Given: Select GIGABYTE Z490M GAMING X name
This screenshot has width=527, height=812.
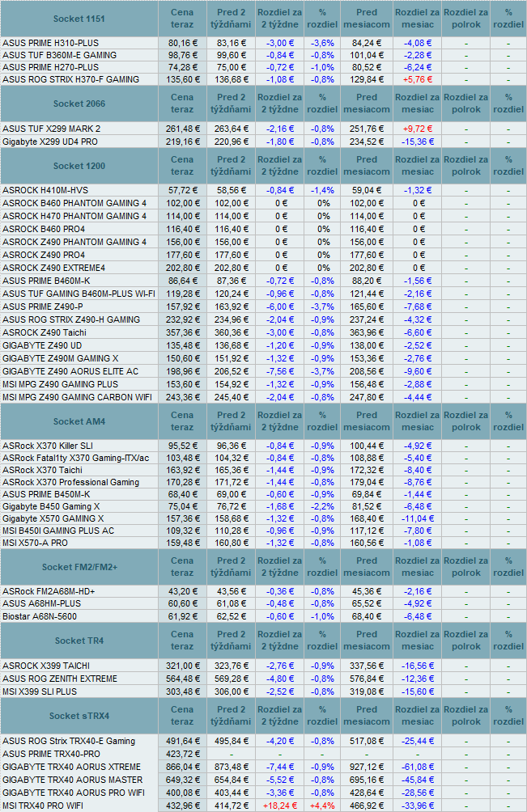Looking at the screenshot, I should pyautogui.click(x=60, y=358).
